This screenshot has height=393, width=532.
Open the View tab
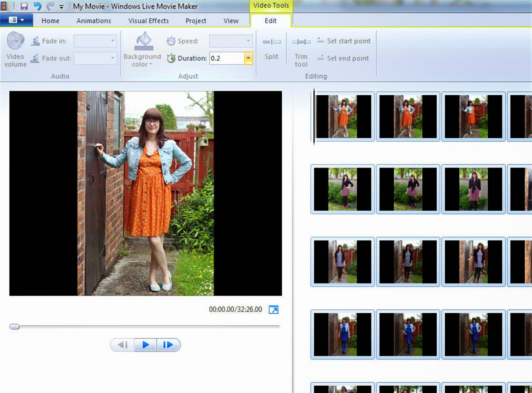[231, 21]
